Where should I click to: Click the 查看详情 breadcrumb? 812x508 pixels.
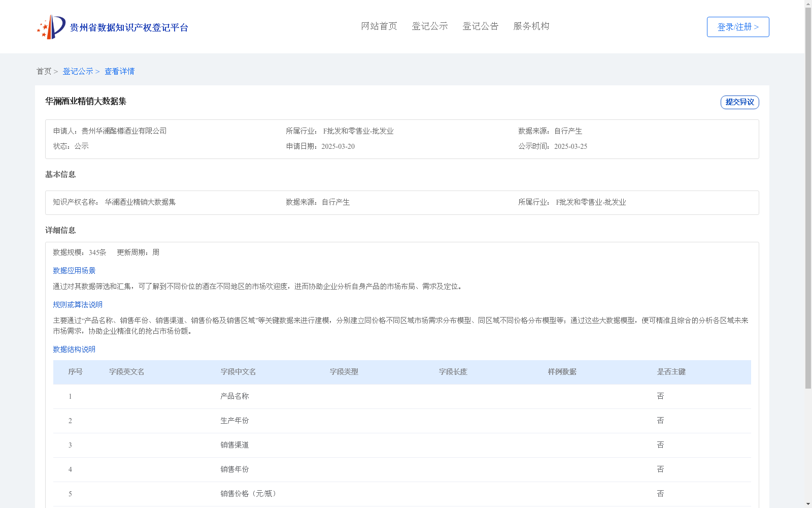pyautogui.click(x=120, y=71)
